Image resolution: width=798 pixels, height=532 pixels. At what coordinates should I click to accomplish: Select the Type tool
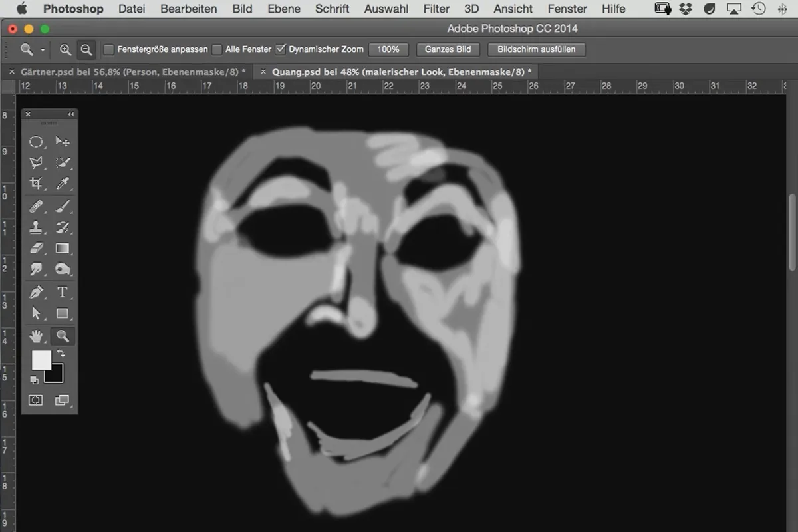pos(63,292)
